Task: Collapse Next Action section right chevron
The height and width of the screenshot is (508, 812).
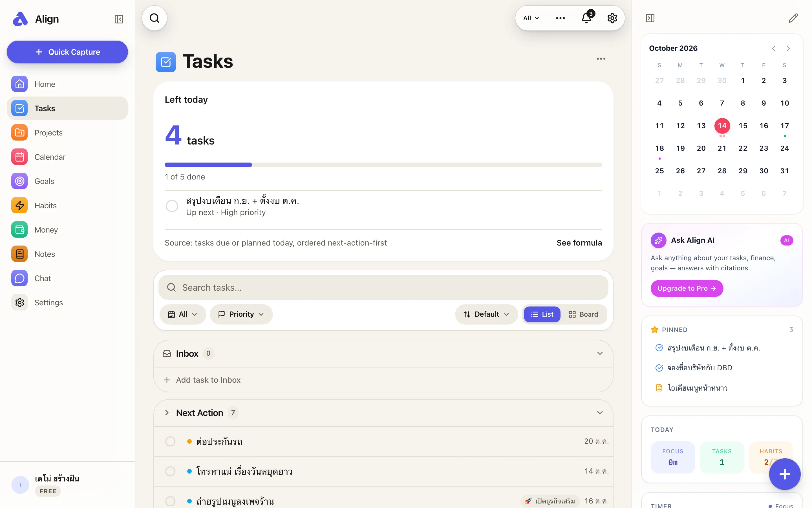Action: point(600,413)
